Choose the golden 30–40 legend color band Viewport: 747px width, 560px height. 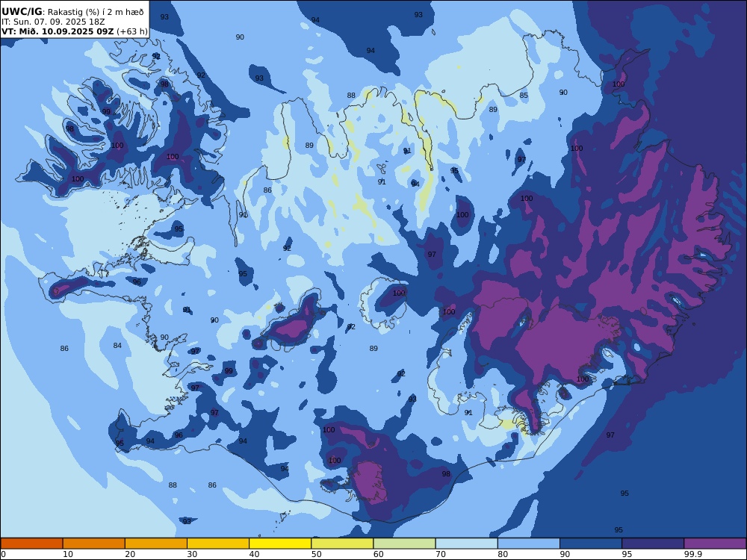pos(218,544)
